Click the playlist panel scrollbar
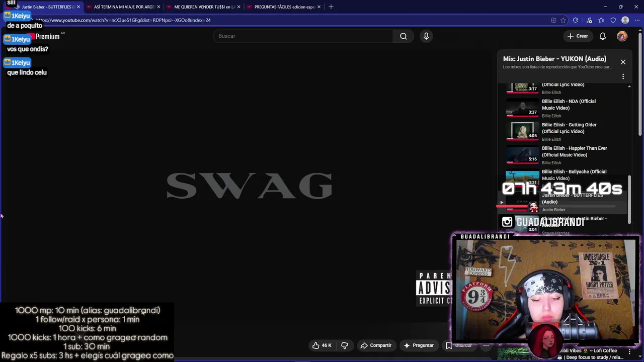 (x=629, y=200)
